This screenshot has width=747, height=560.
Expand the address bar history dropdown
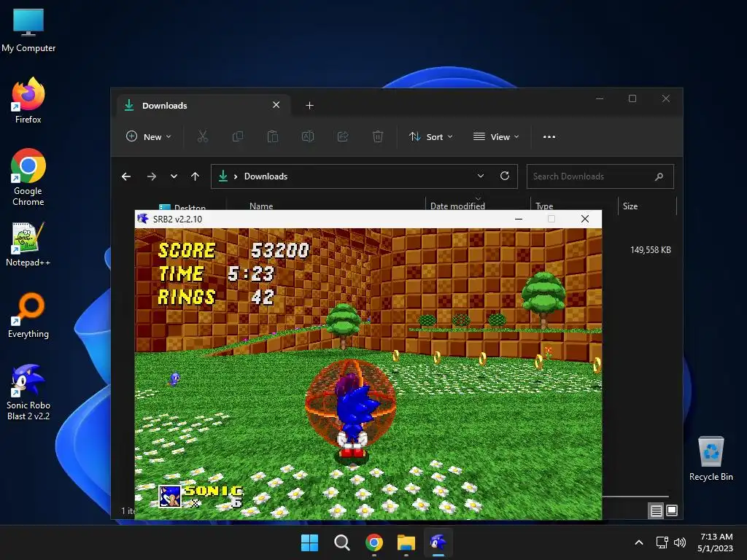(481, 176)
